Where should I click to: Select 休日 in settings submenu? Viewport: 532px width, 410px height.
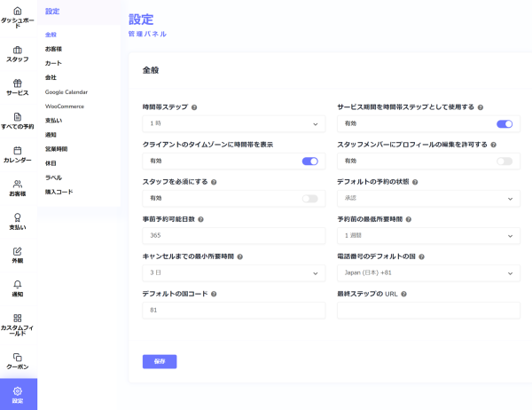click(51, 163)
